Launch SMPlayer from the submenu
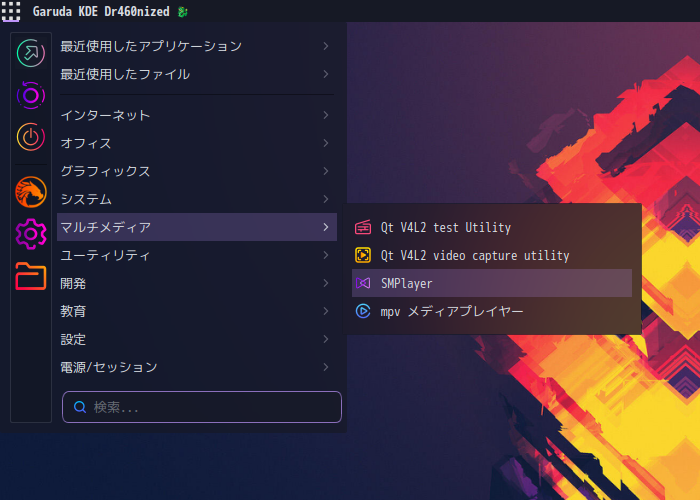The height and width of the screenshot is (500, 700). pos(492,283)
